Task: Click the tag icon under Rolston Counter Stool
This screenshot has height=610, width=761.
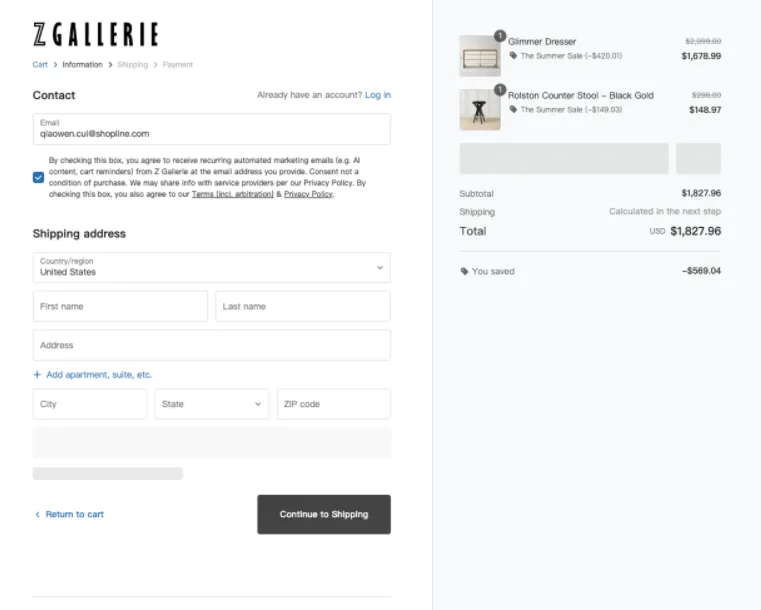Action: click(x=513, y=109)
